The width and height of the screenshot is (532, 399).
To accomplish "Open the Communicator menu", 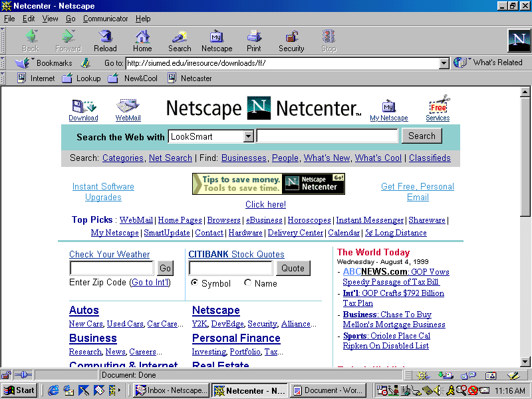I will click(x=106, y=19).
